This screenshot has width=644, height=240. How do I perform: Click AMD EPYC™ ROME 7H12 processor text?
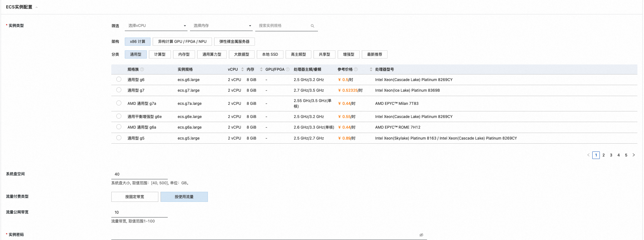pos(398,127)
